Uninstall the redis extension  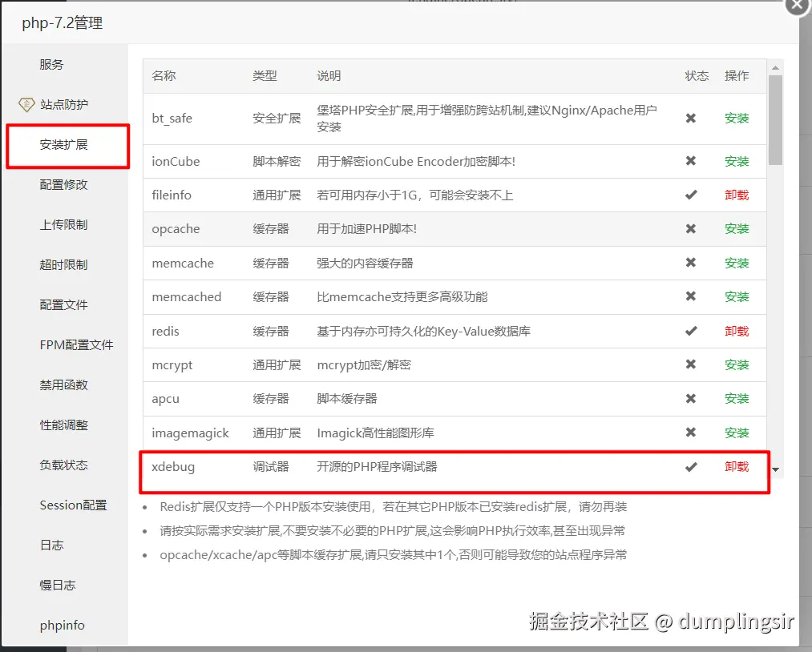[x=737, y=331]
